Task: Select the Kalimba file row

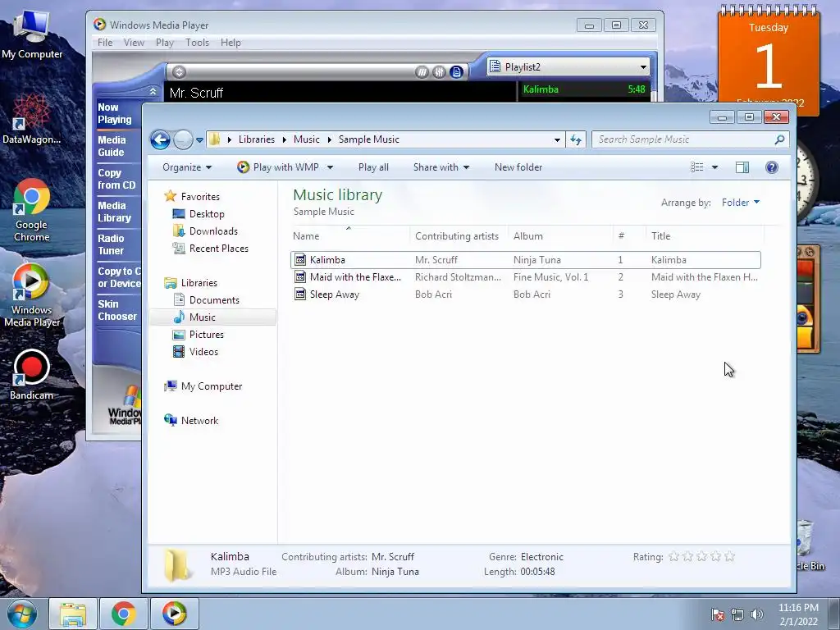Action: pos(526,260)
